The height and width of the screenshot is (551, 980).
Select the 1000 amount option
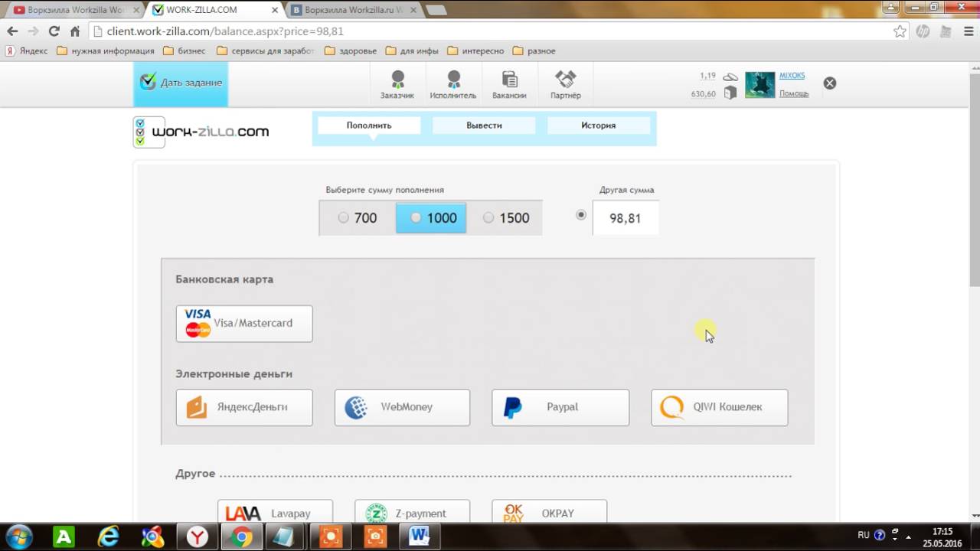point(431,218)
